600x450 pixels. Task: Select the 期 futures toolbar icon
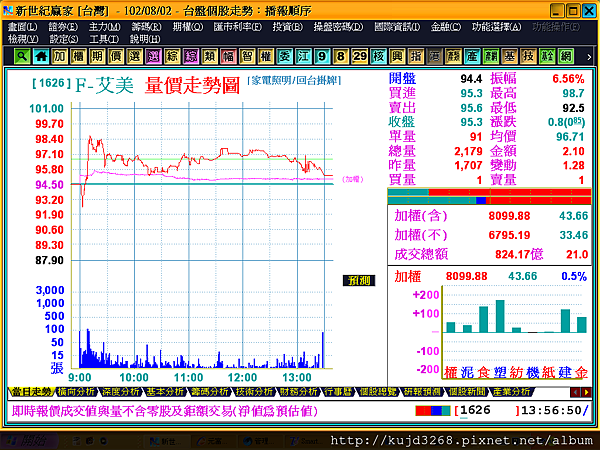point(97,57)
